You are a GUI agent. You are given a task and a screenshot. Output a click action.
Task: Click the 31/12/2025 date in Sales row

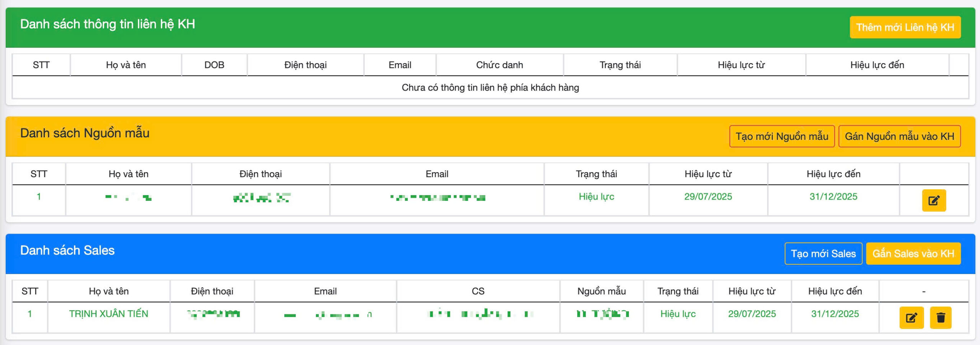click(835, 314)
